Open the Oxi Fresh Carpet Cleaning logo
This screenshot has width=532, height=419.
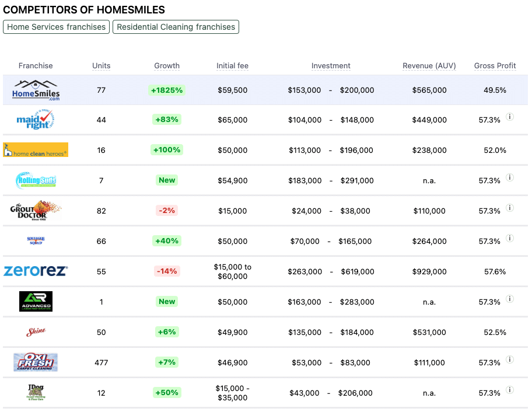click(x=36, y=362)
